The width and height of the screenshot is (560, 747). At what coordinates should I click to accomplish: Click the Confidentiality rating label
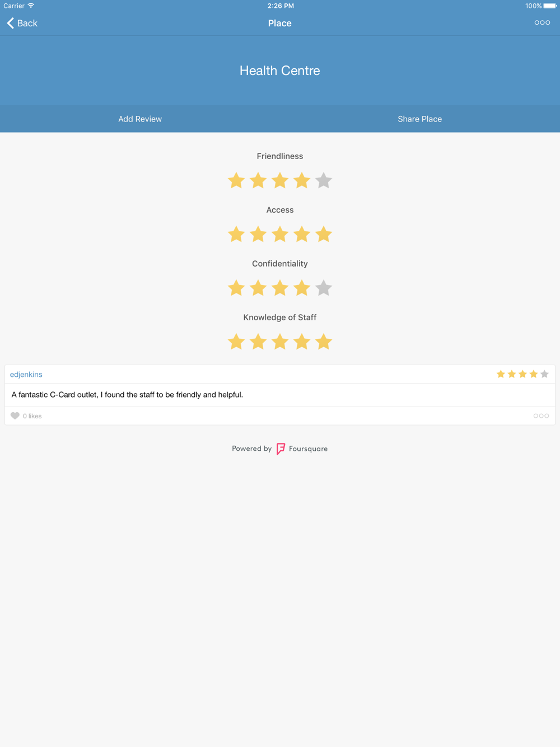[x=280, y=264]
